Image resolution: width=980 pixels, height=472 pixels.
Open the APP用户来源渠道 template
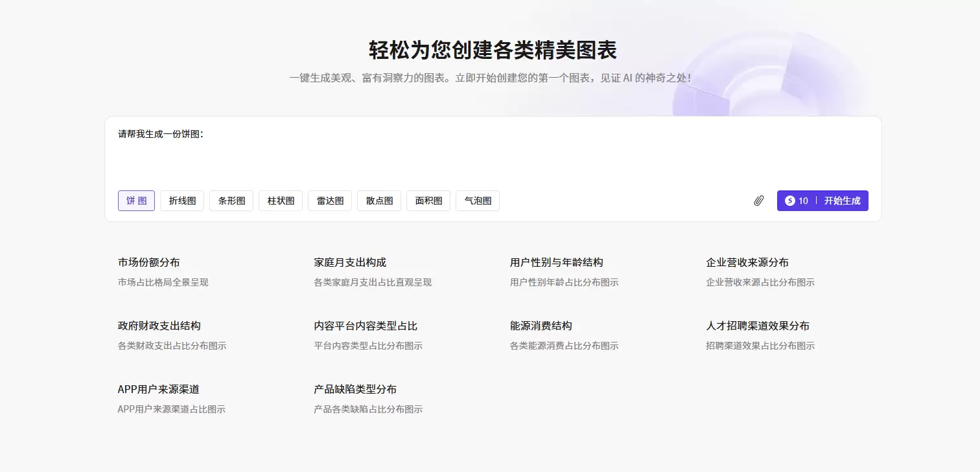pyautogui.click(x=172, y=399)
